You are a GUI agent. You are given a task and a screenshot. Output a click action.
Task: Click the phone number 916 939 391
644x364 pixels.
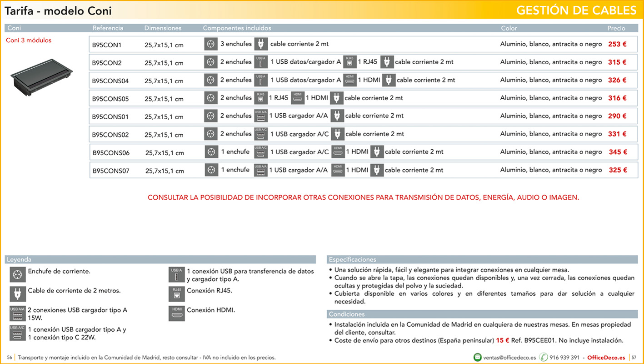[x=564, y=358]
